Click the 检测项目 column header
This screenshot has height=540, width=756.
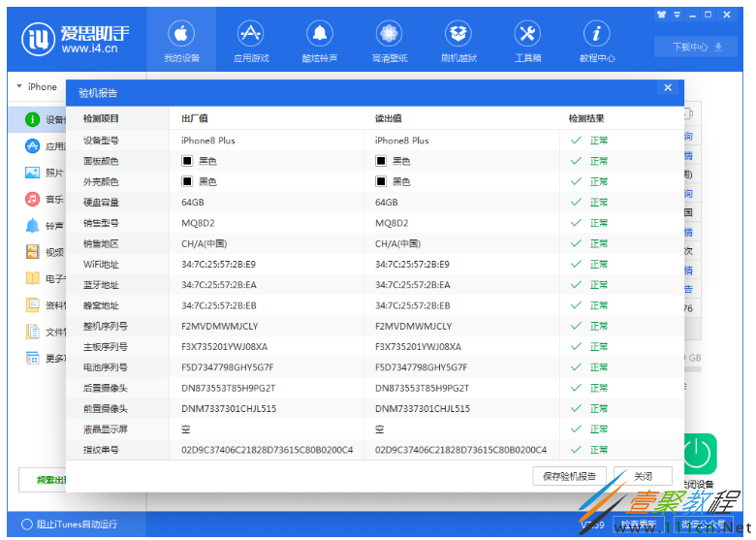(101, 118)
